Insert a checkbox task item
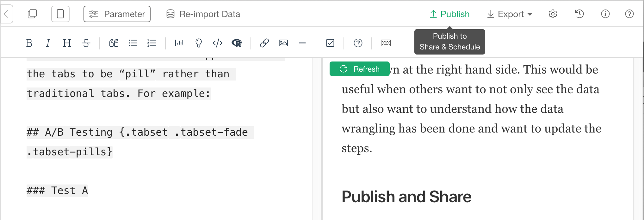This screenshot has width=644, height=220. 330,43
